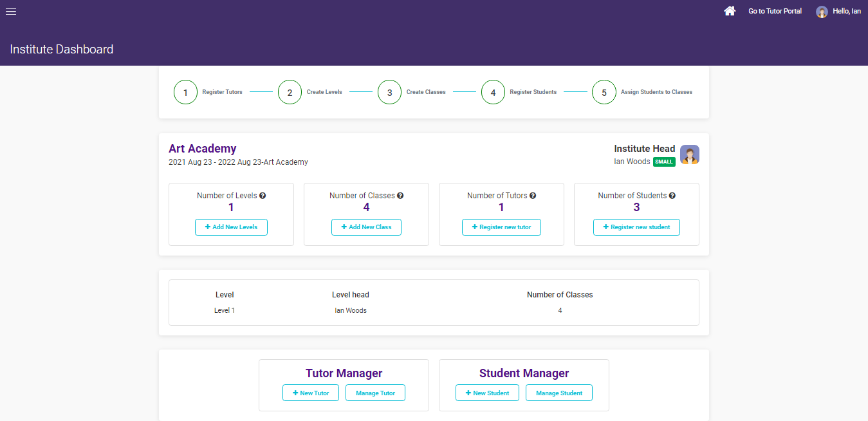Image resolution: width=868 pixels, height=421 pixels.
Task: Select step 3 Create Classes
Action: pyautogui.click(x=389, y=91)
